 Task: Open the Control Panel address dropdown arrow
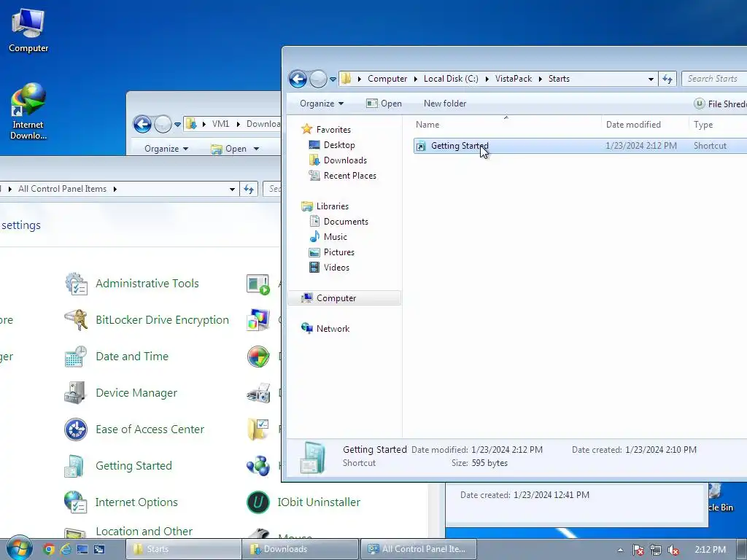[232, 189]
